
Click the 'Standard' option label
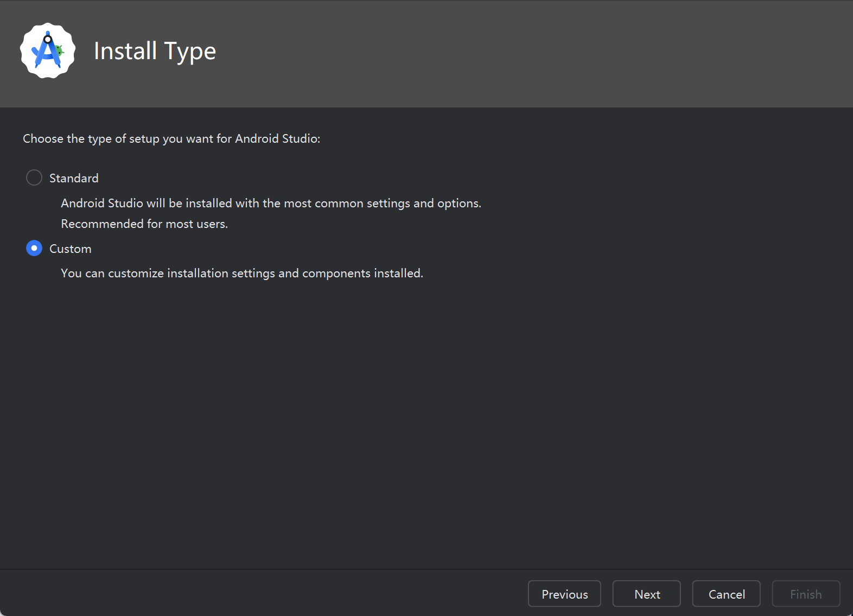(74, 178)
